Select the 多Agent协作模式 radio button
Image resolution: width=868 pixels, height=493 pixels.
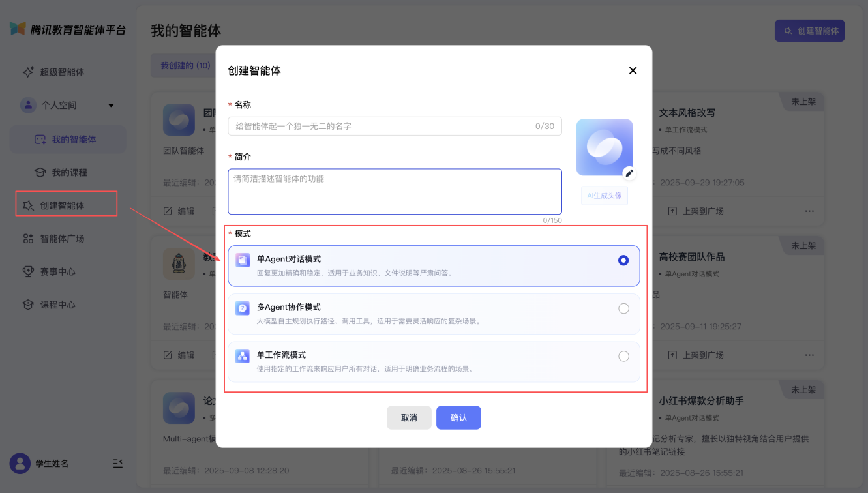click(623, 308)
